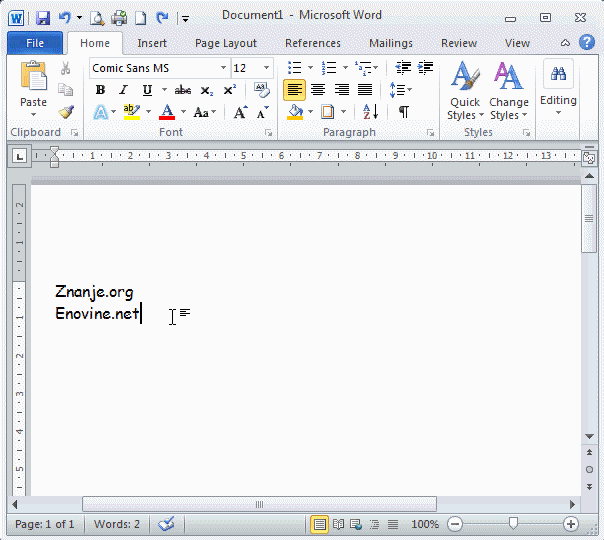Screen dimensions: 604x540
Task: Click the Save icon in quick access toolbar
Action: click(43, 17)
